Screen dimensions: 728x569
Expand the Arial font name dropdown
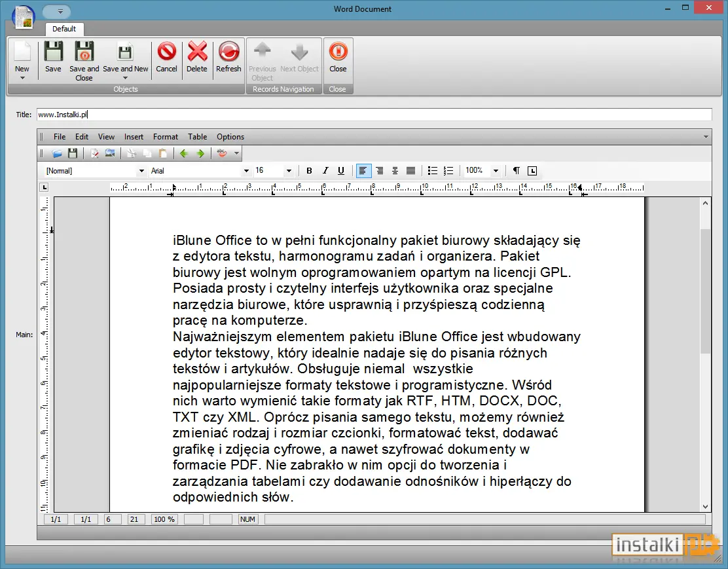tap(246, 171)
